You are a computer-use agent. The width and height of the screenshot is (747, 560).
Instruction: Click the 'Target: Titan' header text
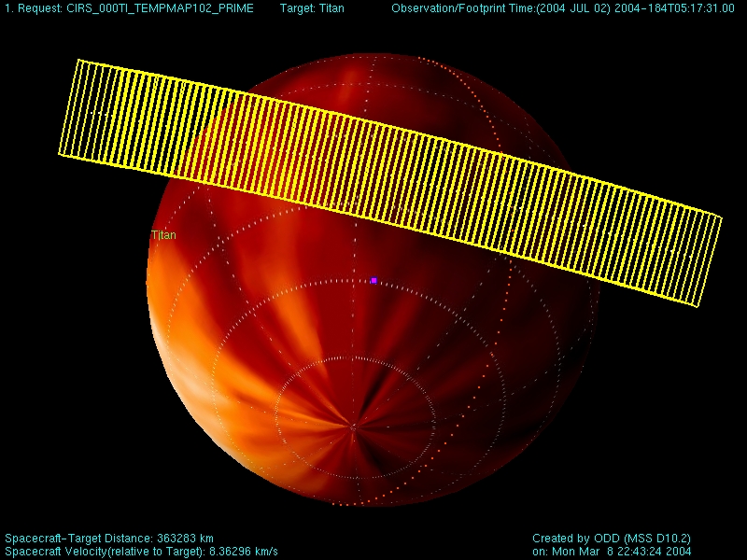[x=312, y=8]
